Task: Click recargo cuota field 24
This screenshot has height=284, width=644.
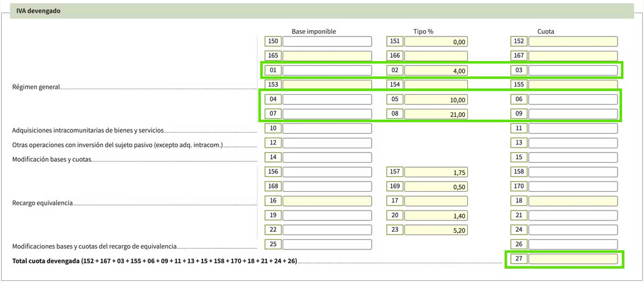Action: point(573,230)
